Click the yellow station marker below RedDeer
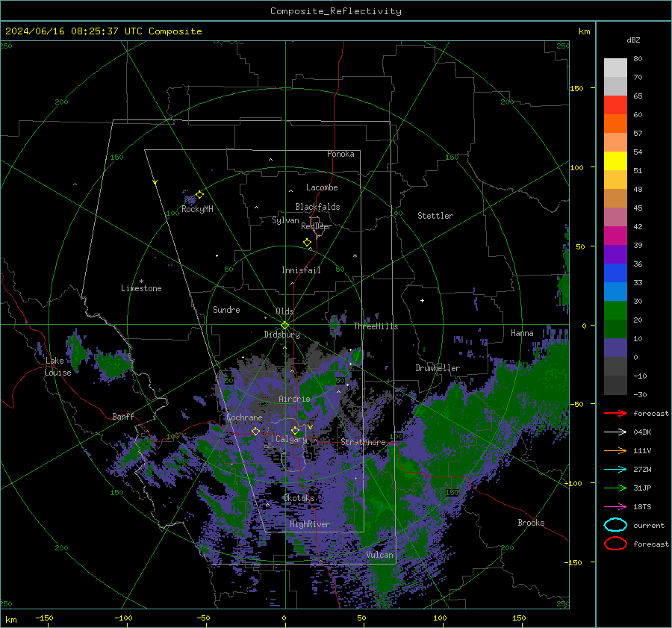Screen dimensions: 672x628 [x=308, y=243]
